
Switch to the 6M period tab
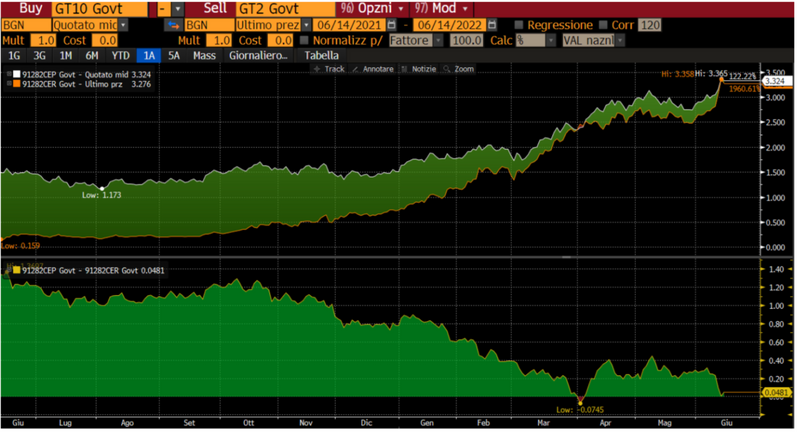point(92,56)
